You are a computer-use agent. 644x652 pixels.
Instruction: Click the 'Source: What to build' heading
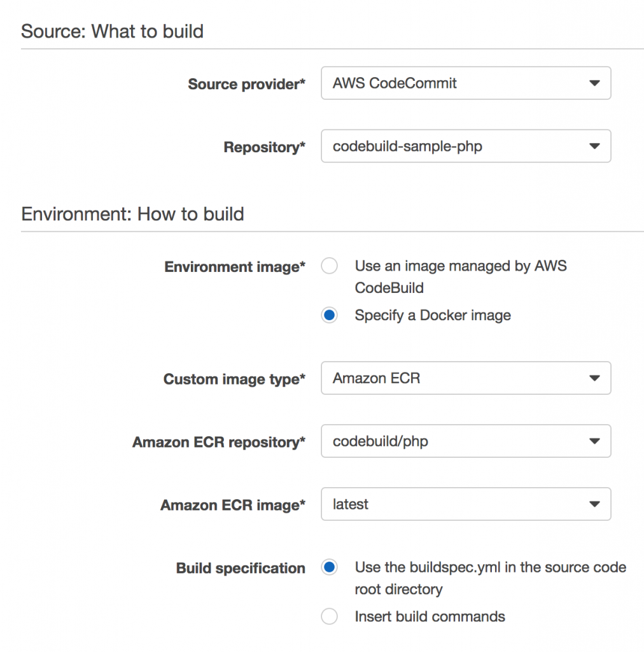click(x=113, y=31)
